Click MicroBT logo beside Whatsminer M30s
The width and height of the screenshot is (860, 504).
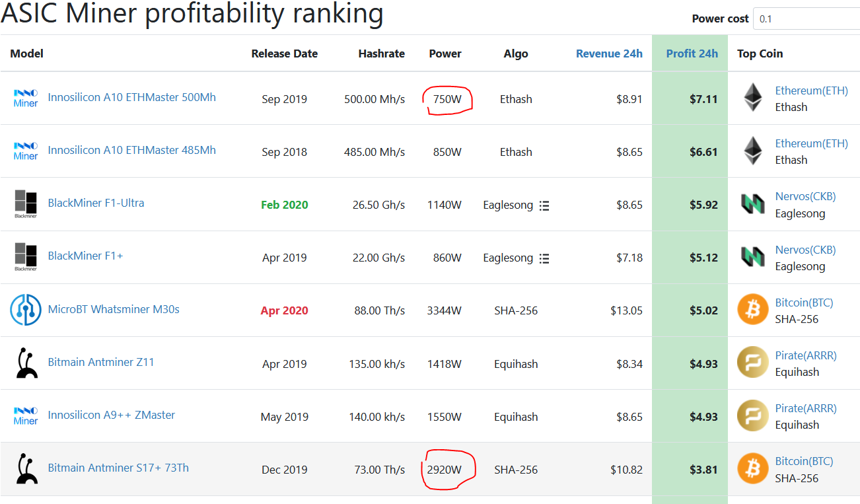tap(26, 310)
